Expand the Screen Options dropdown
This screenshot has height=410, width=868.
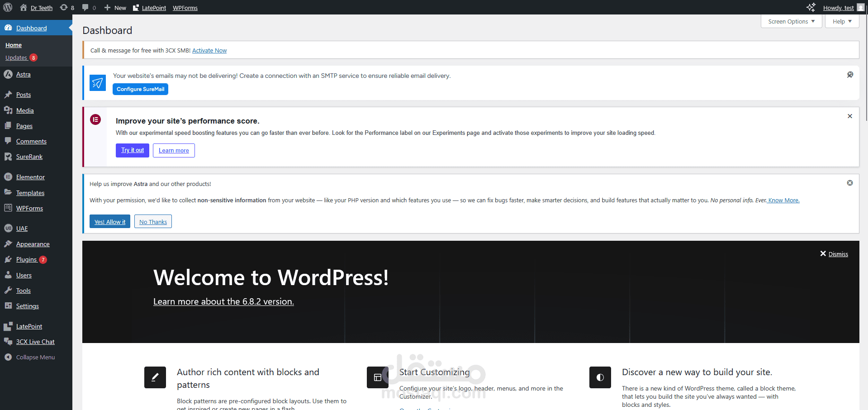tap(792, 21)
